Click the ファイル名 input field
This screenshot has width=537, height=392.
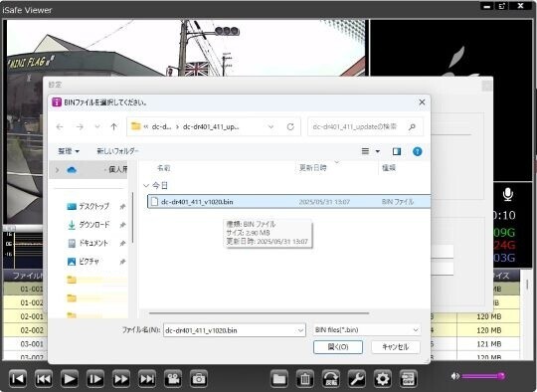[229, 330]
